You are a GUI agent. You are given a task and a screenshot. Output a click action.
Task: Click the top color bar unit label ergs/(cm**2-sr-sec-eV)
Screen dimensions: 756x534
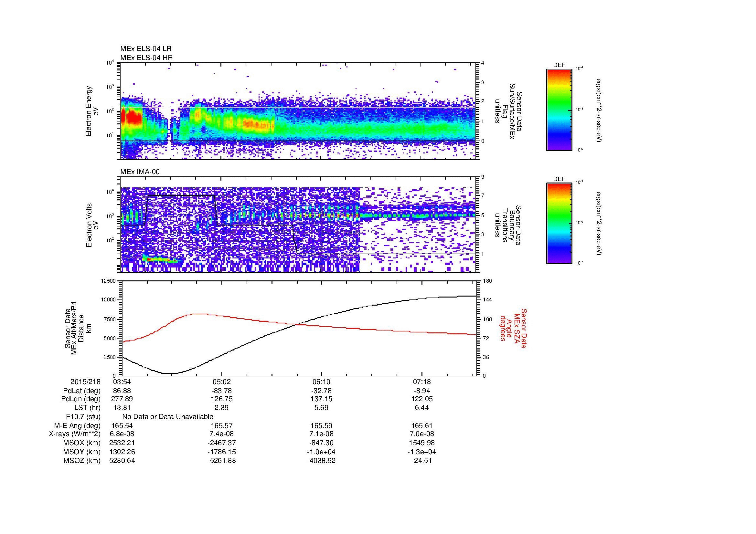click(x=599, y=110)
